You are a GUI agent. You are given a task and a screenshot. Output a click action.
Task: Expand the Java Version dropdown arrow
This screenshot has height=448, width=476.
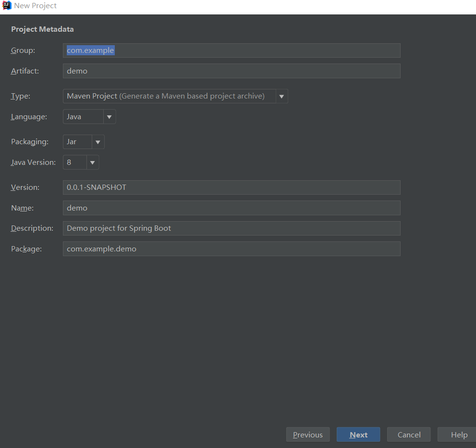(x=93, y=162)
